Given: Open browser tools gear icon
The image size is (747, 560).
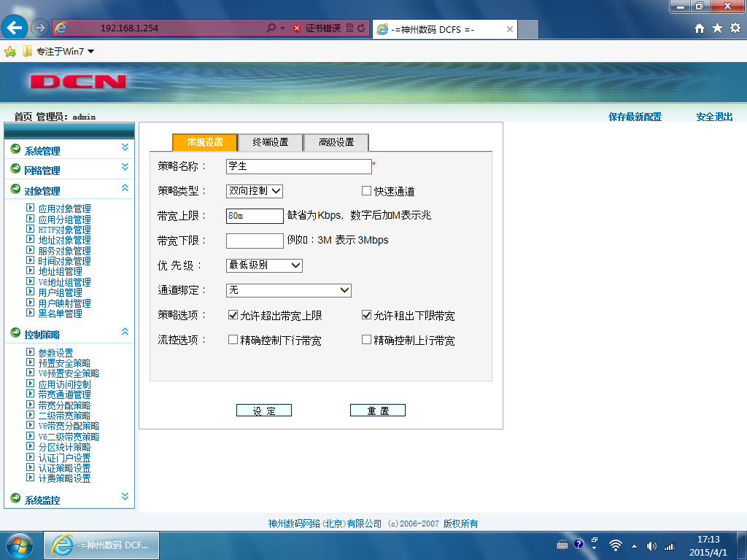Looking at the screenshot, I should tap(735, 28).
